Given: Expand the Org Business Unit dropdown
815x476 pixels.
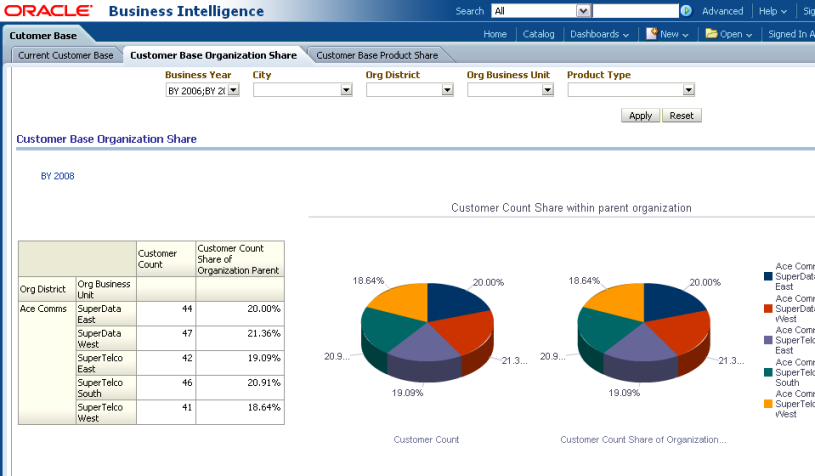Looking at the screenshot, I should pyautogui.click(x=547, y=90).
